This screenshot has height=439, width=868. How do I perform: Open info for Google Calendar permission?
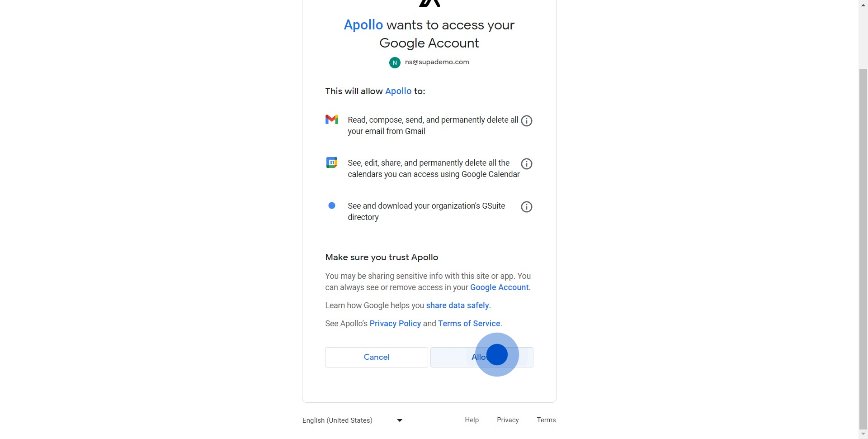(527, 164)
